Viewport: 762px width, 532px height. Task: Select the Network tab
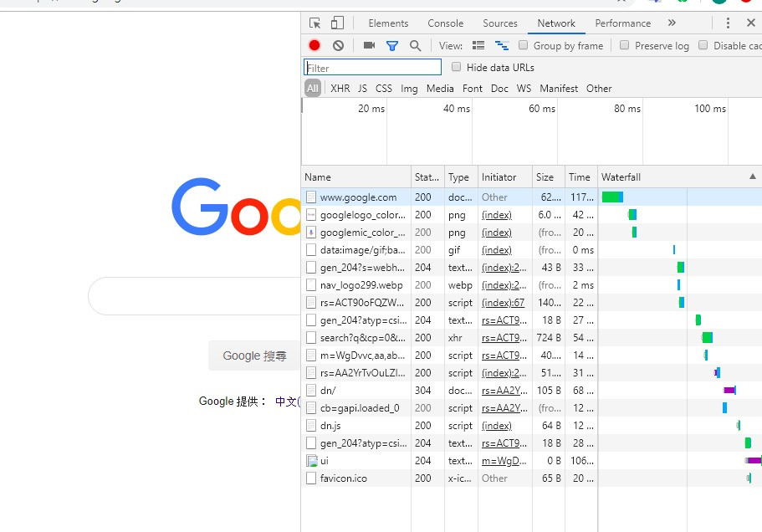556,23
